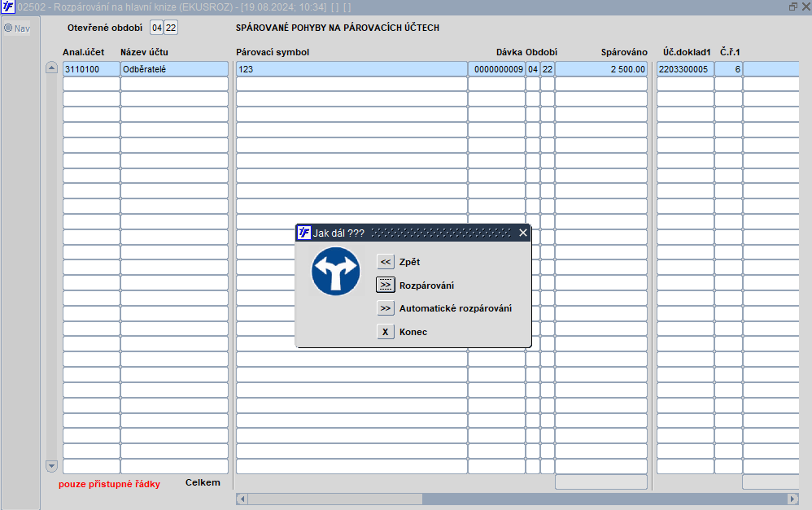Click Párovací symbol cell 123

(352, 69)
